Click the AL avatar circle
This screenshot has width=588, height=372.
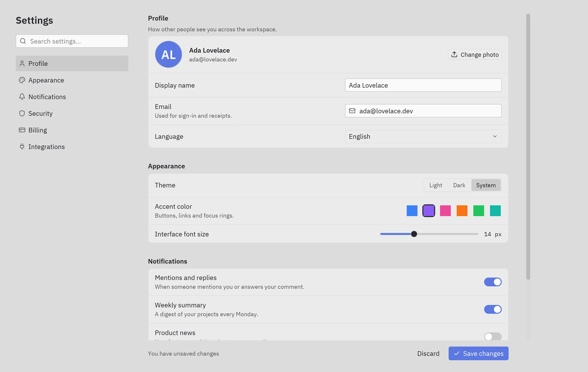[169, 54]
